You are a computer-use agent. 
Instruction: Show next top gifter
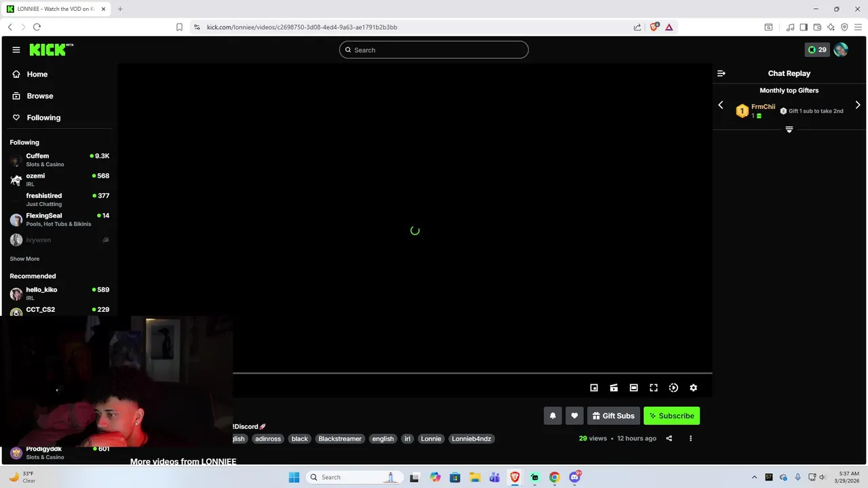click(x=858, y=105)
